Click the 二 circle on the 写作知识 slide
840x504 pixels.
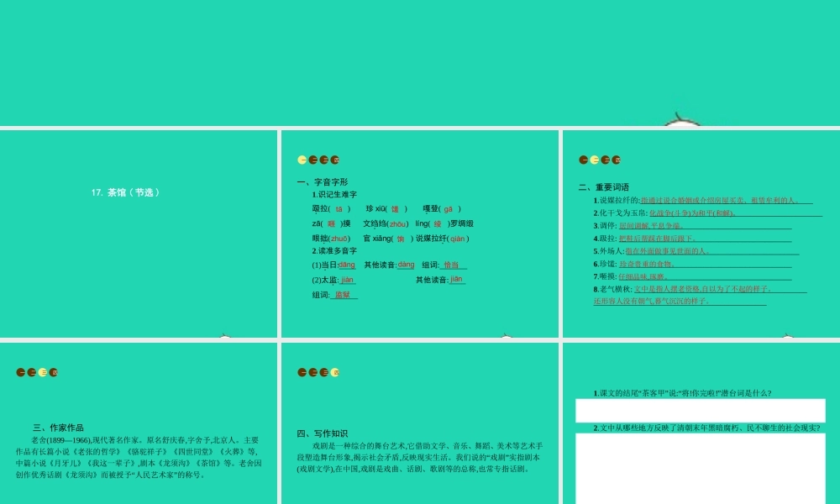coord(312,372)
